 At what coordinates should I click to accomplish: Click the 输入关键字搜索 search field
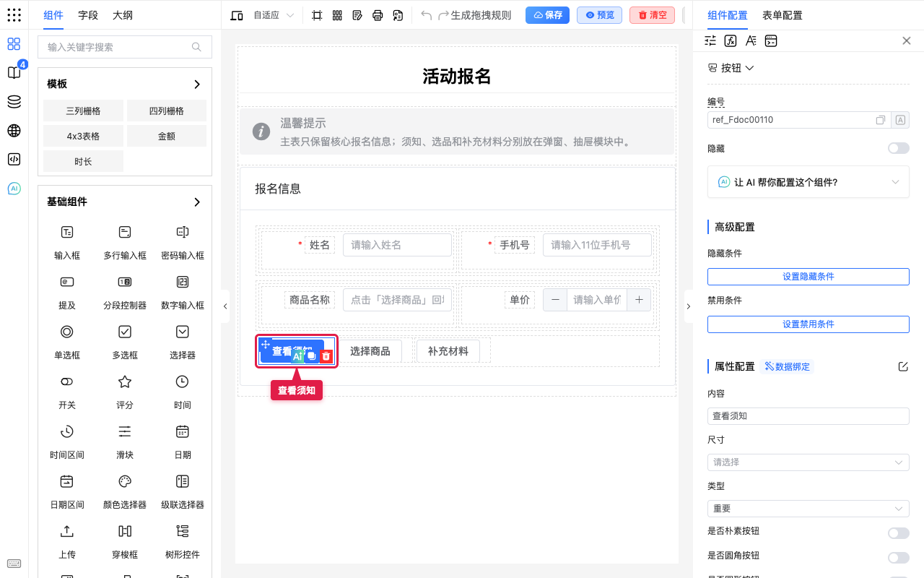coord(125,47)
